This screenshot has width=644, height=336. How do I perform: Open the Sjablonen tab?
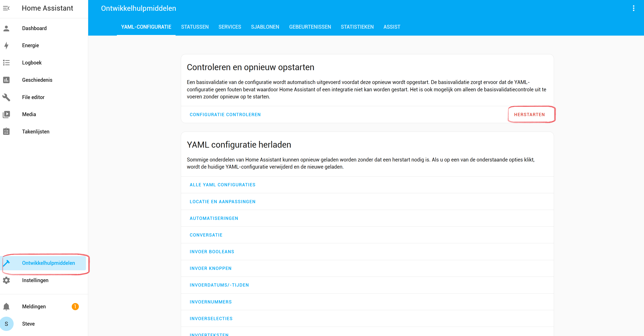265,27
